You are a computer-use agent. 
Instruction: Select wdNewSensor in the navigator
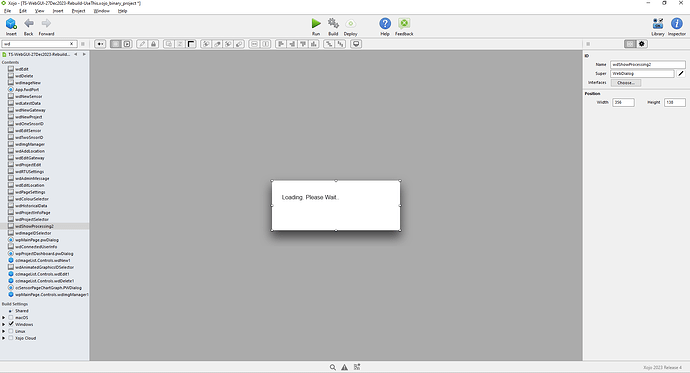coord(29,96)
